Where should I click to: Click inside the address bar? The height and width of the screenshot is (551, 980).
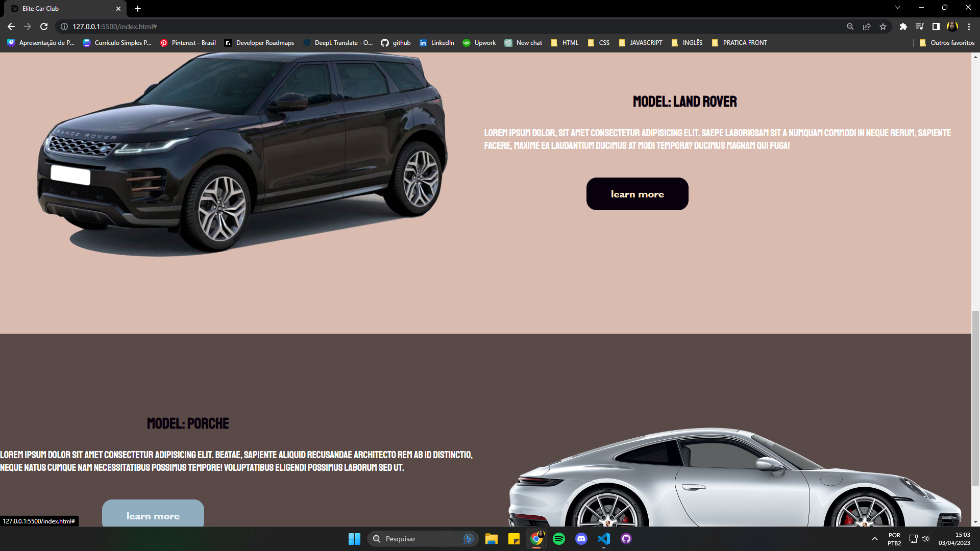click(x=204, y=27)
